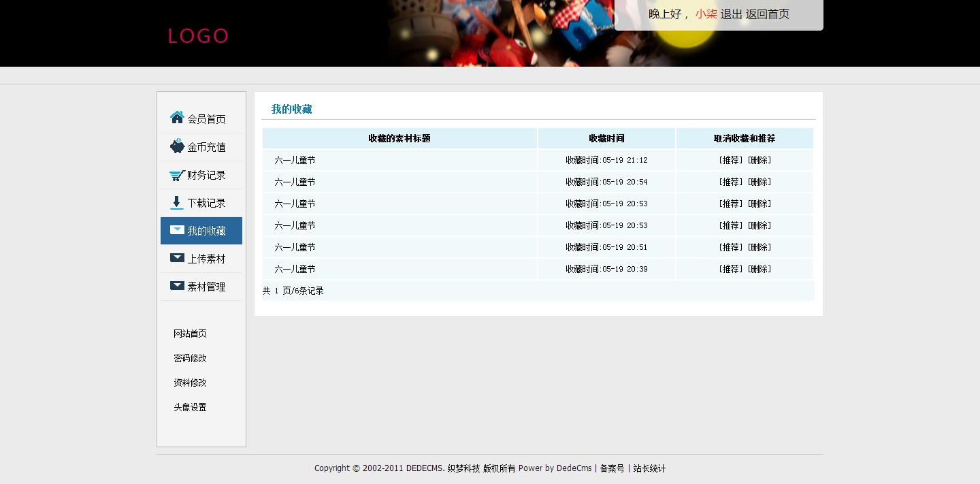
Task: Open the 网站首页 sidebar link
Action: pos(190,334)
